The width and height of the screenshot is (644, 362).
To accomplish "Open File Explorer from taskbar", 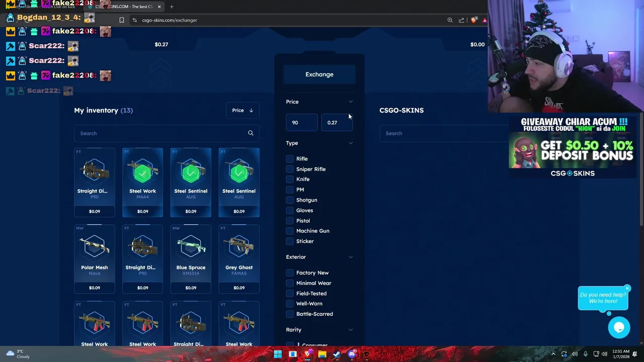I will [322, 354].
